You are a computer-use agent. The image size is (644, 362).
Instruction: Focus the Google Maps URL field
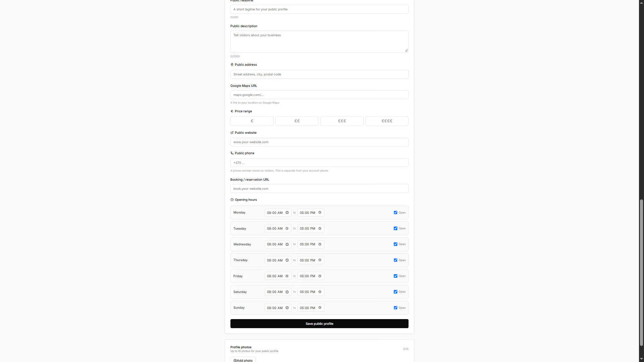(319, 95)
